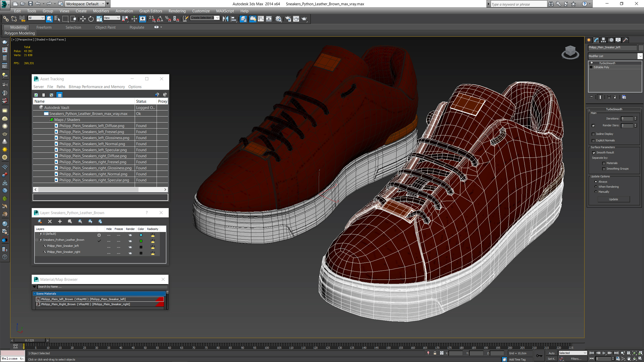Select the Select and Link tool

(6, 19)
